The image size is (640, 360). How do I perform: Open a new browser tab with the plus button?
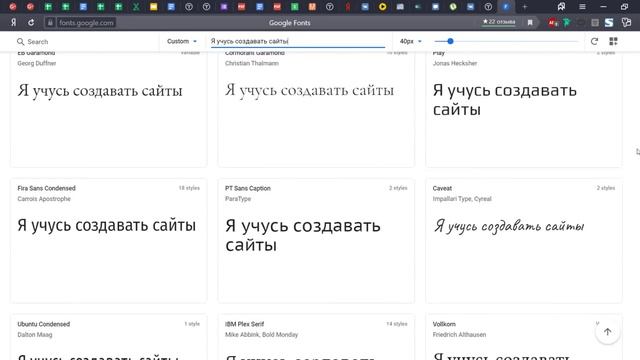pyautogui.click(x=525, y=7)
